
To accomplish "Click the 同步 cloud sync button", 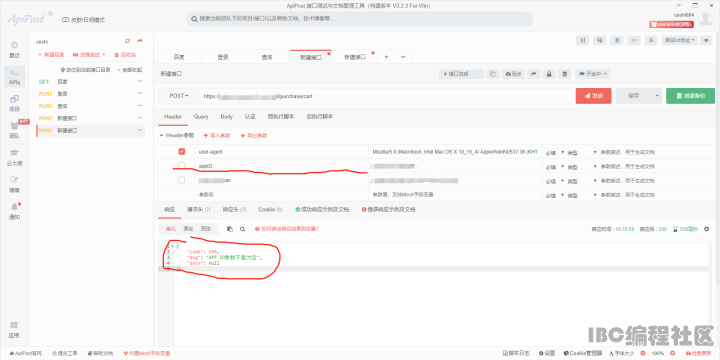I will coord(513,74).
